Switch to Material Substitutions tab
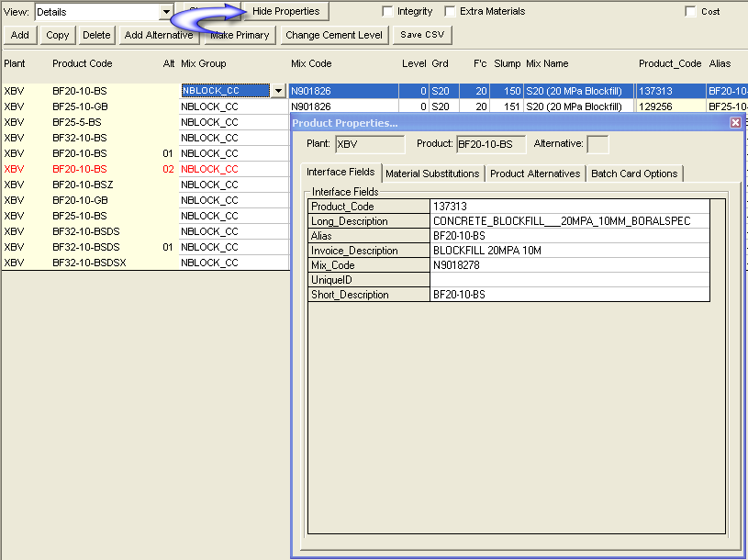Viewport: 748px width, 560px height. tap(432, 174)
